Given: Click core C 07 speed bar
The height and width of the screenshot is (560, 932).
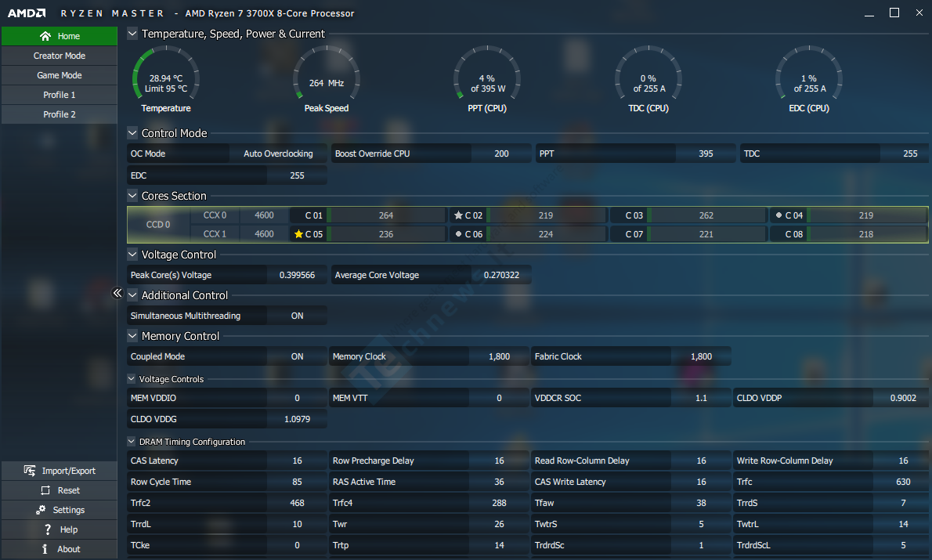Looking at the screenshot, I should 706,234.
